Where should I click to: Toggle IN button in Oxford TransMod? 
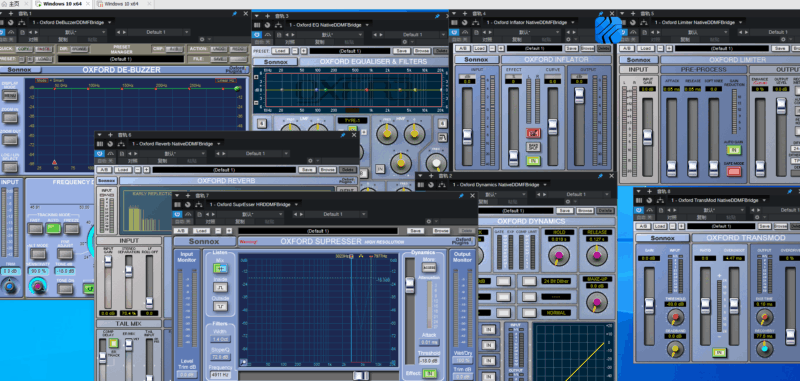coord(719,352)
